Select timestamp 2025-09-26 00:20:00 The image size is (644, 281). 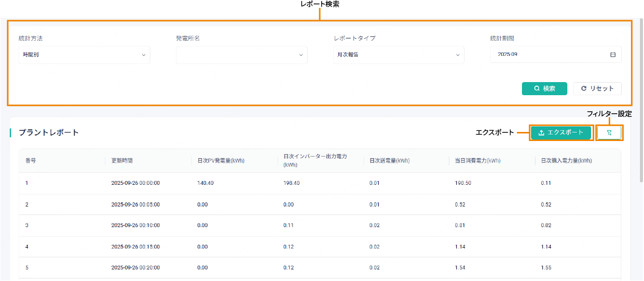pyautogui.click(x=136, y=268)
